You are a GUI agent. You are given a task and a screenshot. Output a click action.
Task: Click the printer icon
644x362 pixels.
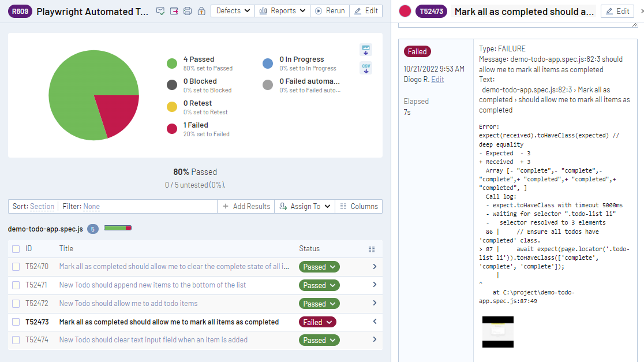pyautogui.click(x=187, y=11)
